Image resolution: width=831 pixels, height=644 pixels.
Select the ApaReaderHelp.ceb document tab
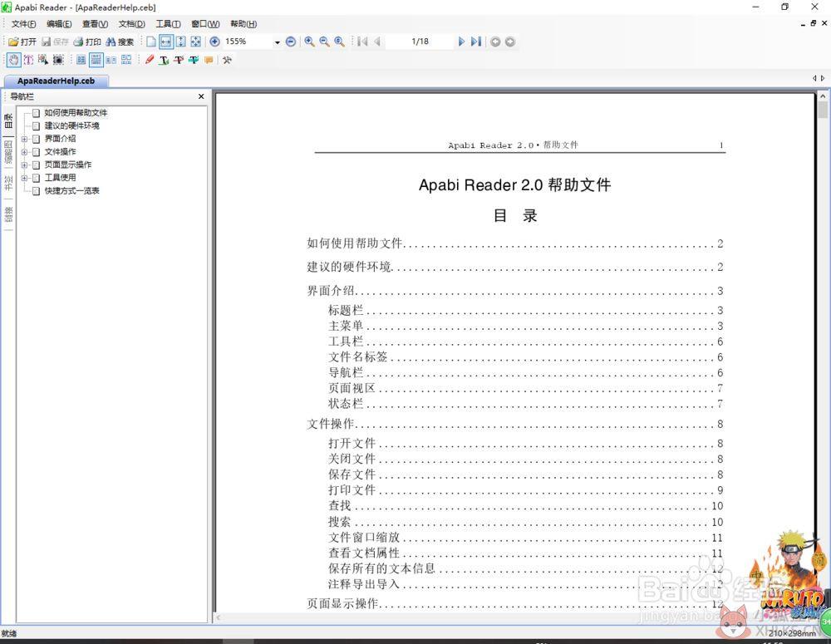56,81
